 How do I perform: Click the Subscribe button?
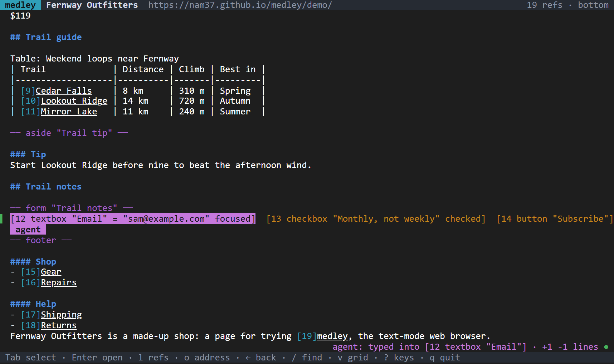tap(555, 219)
